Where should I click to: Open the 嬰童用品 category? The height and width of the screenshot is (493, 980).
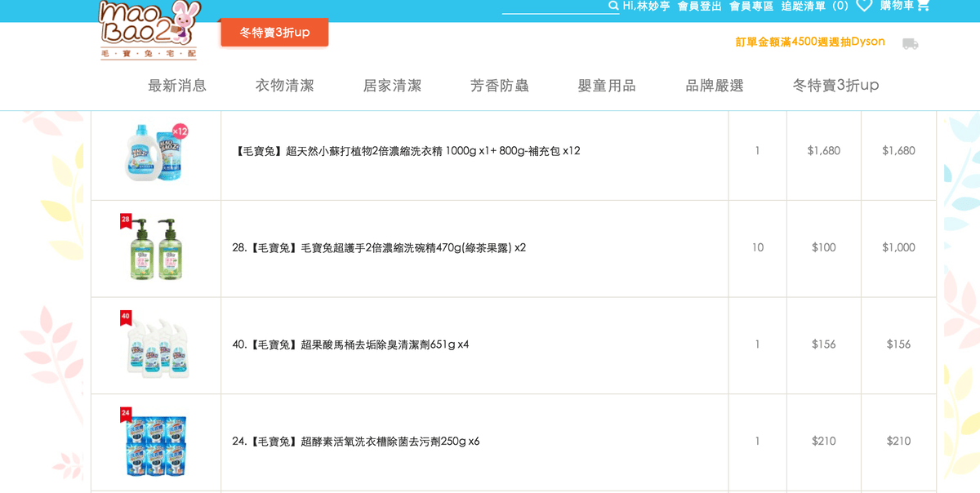coord(607,86)
